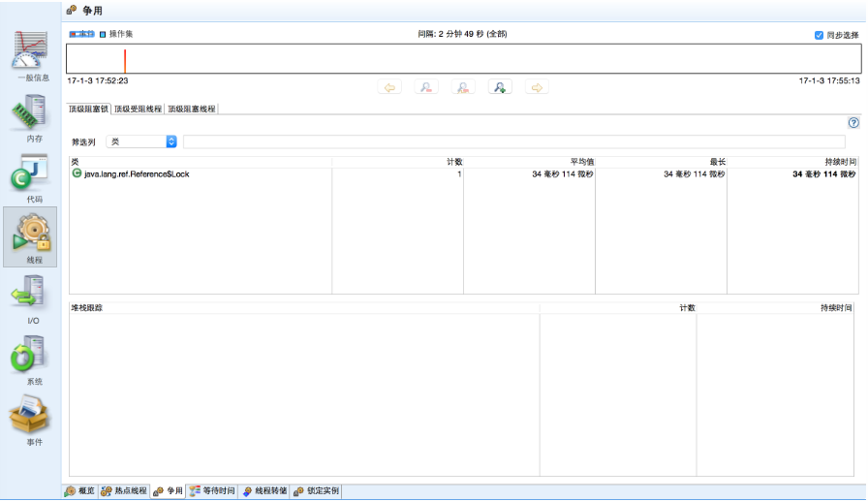Click the middle magnifier select-all range button

click(x=463, y=87)
